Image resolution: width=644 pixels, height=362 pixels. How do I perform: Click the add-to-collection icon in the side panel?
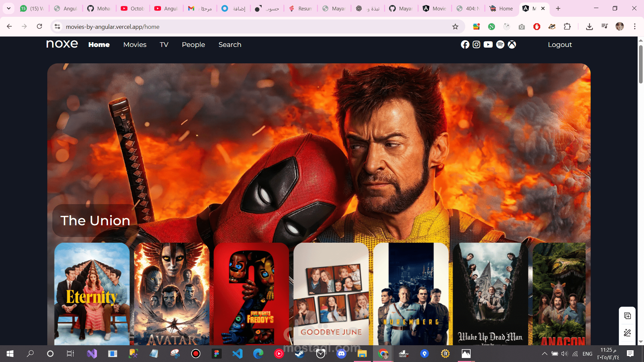(627, 315)
